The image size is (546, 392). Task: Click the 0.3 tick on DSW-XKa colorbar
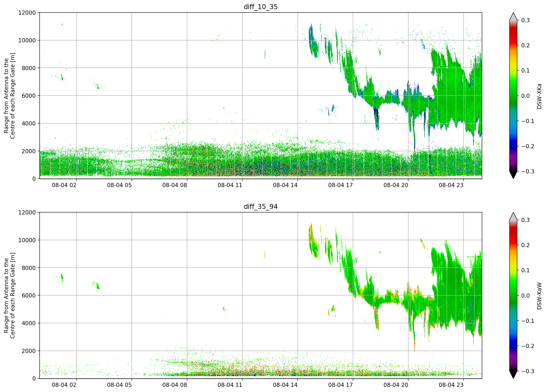526,20
